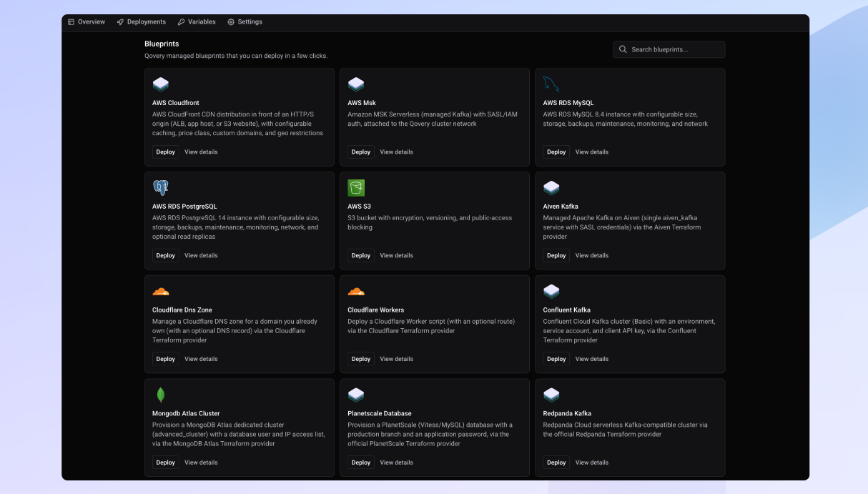This screenshot has width=868, height=494.
Task: Click the "Aiven Kafka" card title
Action: click(x=561, y=207)
